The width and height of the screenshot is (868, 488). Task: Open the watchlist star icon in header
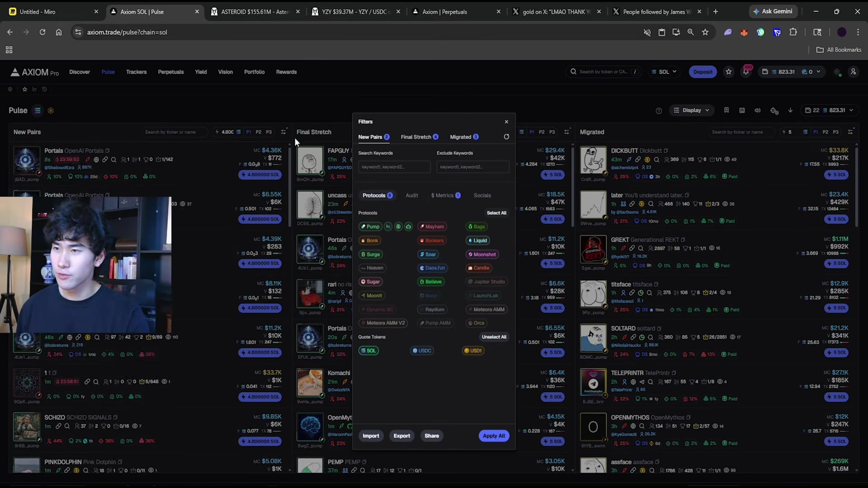point(729,72)
